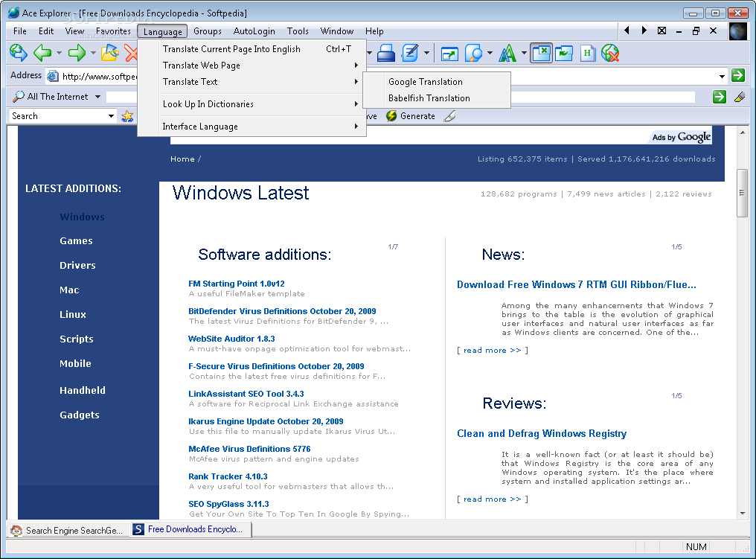Open Download Free Windows 7 RTM GUI news
The image size is (756, 559).
tap(577, 284)
